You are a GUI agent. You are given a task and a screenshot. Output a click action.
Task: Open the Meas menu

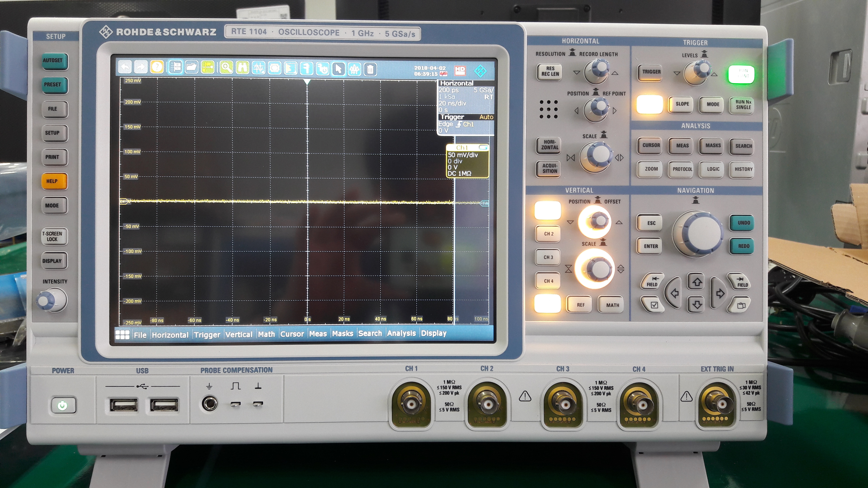pyautogui.click(x=318, y=333)
